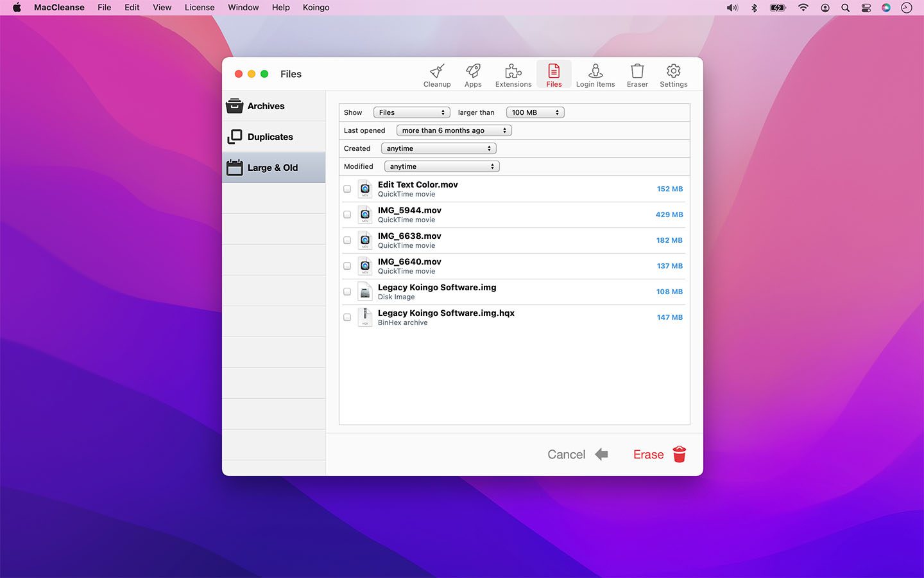
Task: Click the Files document toolbar icon
Action: [x=554, y=75]
